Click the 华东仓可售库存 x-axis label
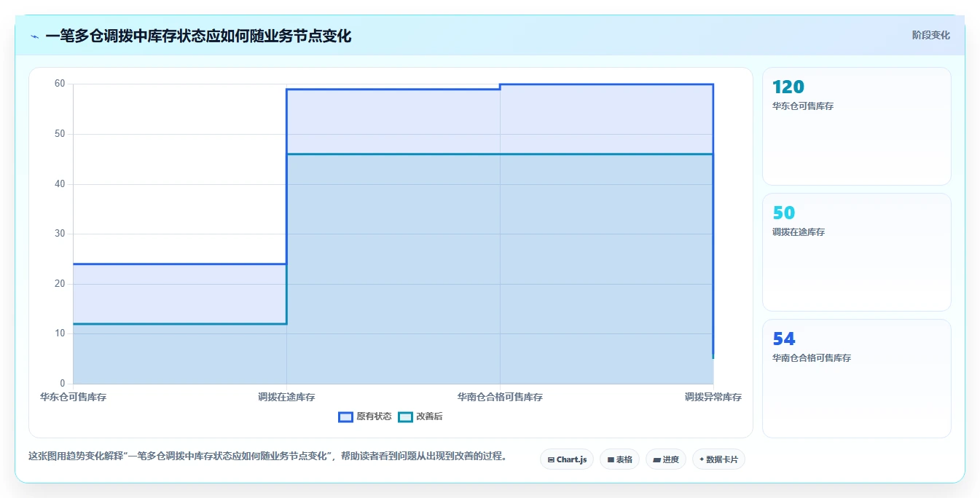 click(x=73, y=397)
